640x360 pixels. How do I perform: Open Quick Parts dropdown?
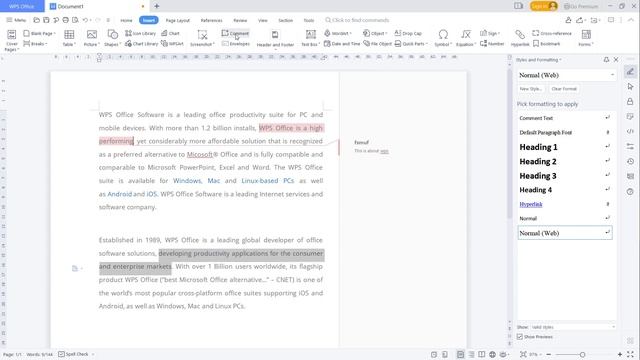[411, 44]
